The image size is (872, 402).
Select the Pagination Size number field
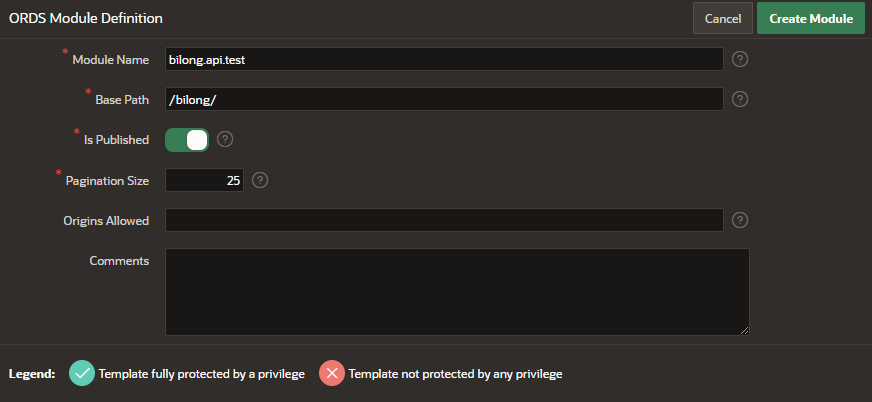tap(204, 180)
